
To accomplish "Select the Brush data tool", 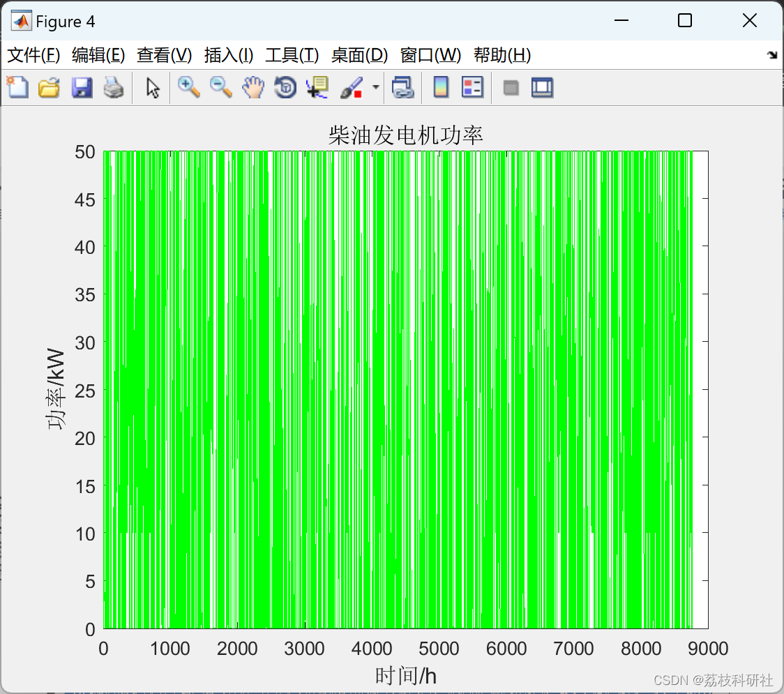I will click(352, 87).
